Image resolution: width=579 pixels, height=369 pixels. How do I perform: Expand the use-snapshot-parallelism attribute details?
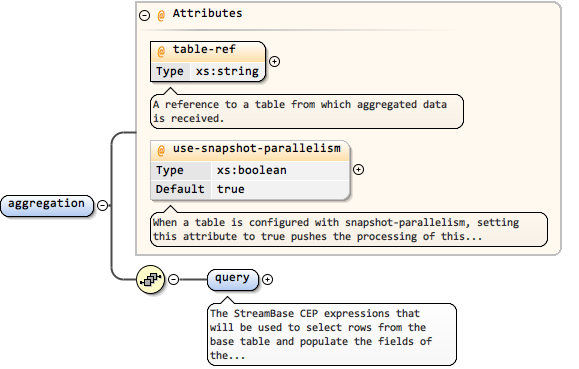click(359, 170)
